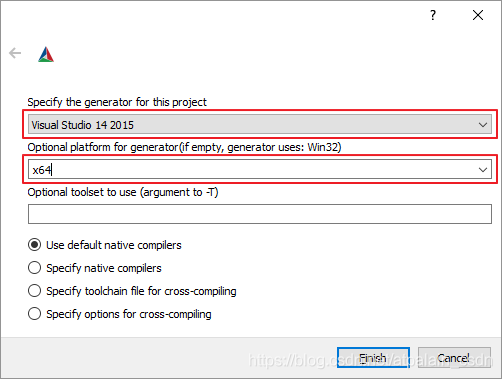Screen dimensions: 502x379
Task: Click the CMake triangle logo
Action: (46, 54)
